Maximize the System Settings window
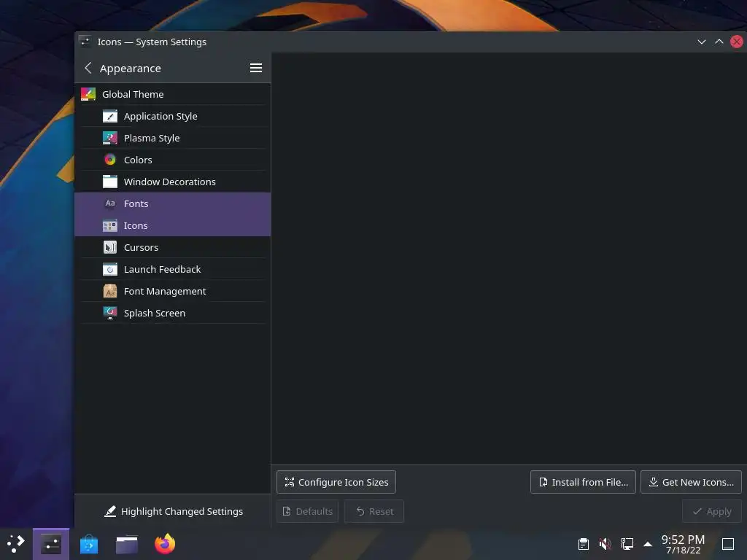 click(719, 42)
